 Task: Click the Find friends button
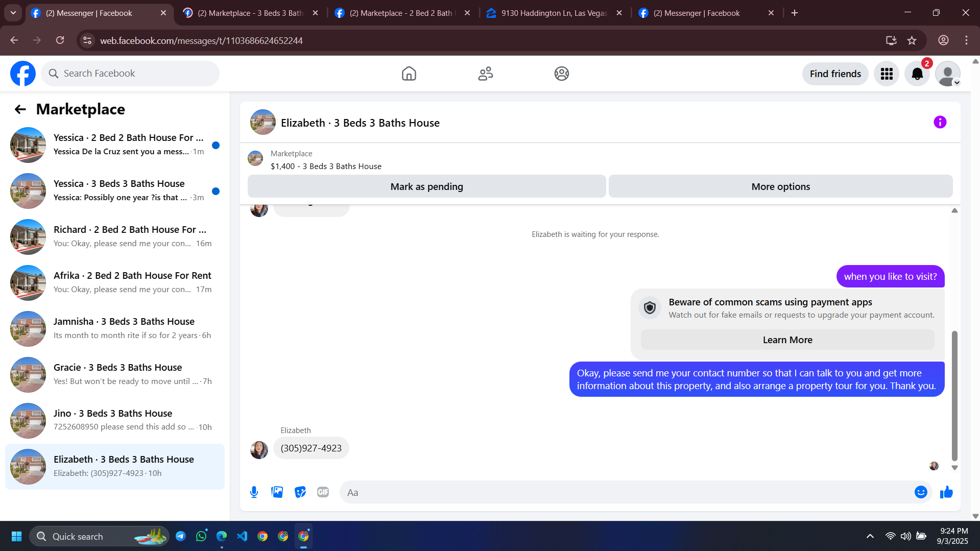835,74
